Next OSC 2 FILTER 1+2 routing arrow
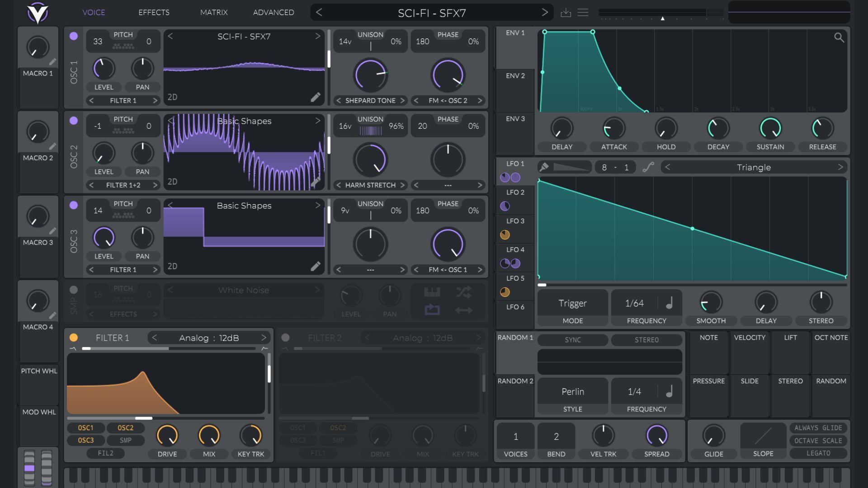 pos(155,185)
